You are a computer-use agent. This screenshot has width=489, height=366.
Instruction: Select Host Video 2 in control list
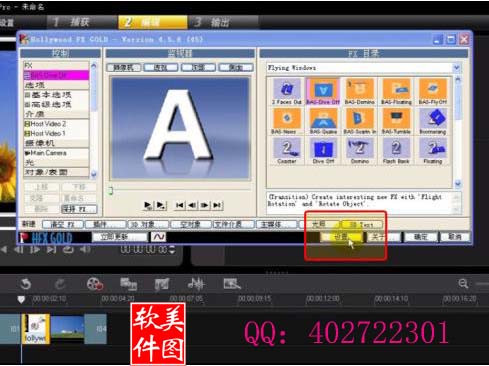point(45,124)
